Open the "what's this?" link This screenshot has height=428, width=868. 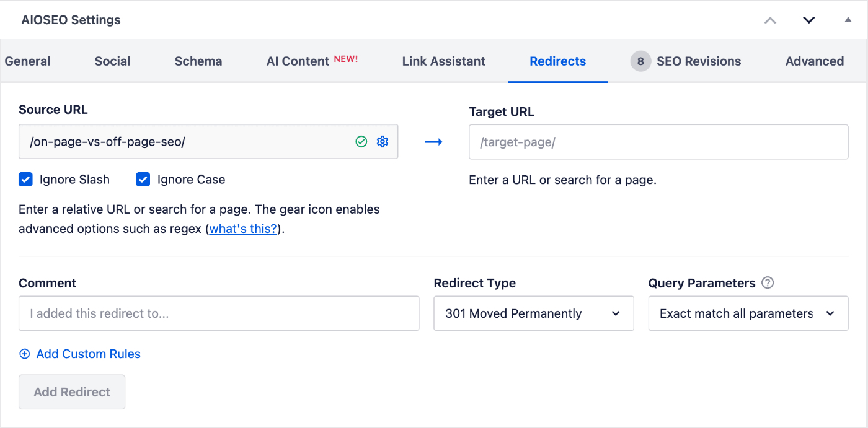pos(243,229)
